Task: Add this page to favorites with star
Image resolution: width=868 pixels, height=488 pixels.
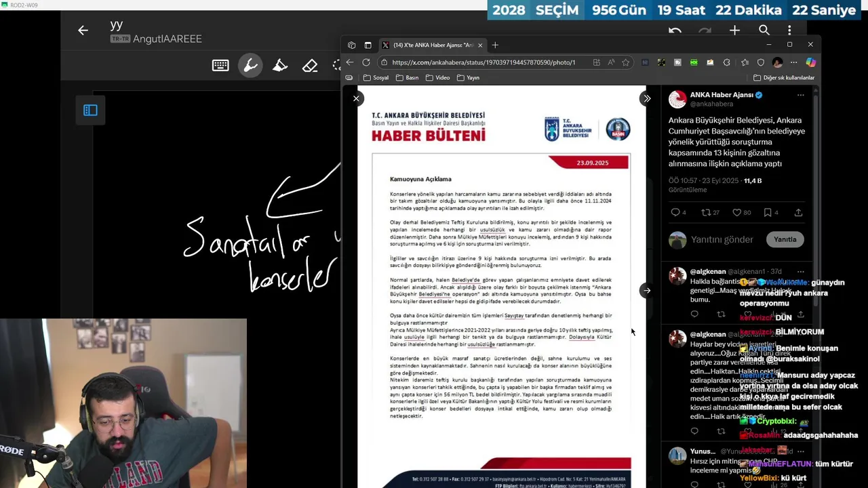Action: tap(626, 62)
